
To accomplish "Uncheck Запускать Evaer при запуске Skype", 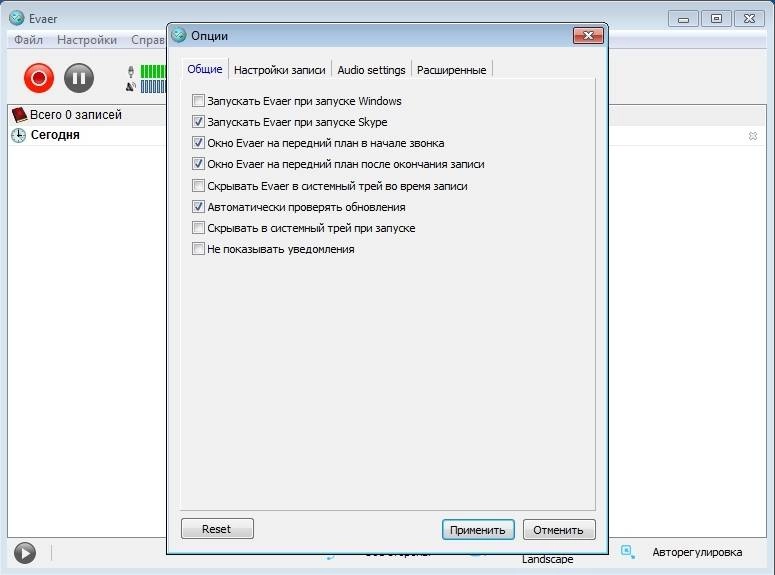I will [x=198, y=122].
